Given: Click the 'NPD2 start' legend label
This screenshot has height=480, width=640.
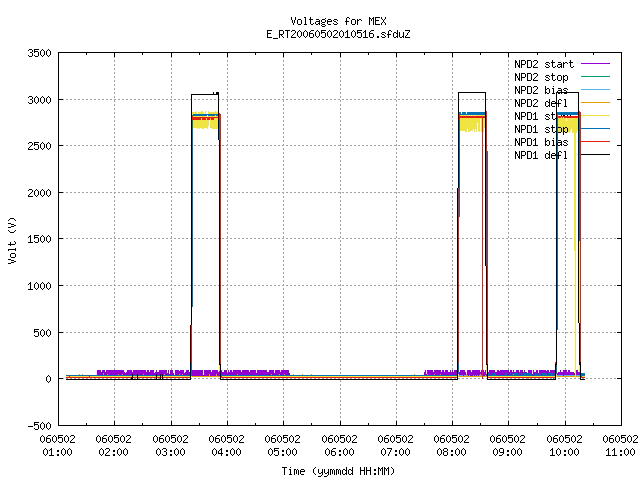Looking at the screenshot, I should (x=544, y=64).
